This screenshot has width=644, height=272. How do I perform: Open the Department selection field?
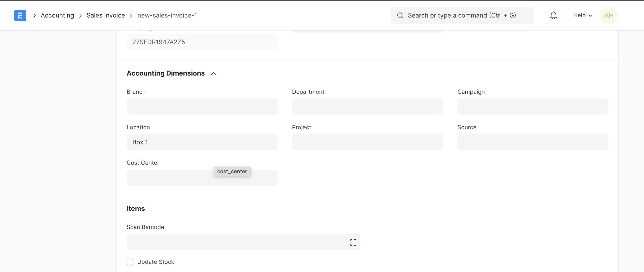tap(367, 106)
